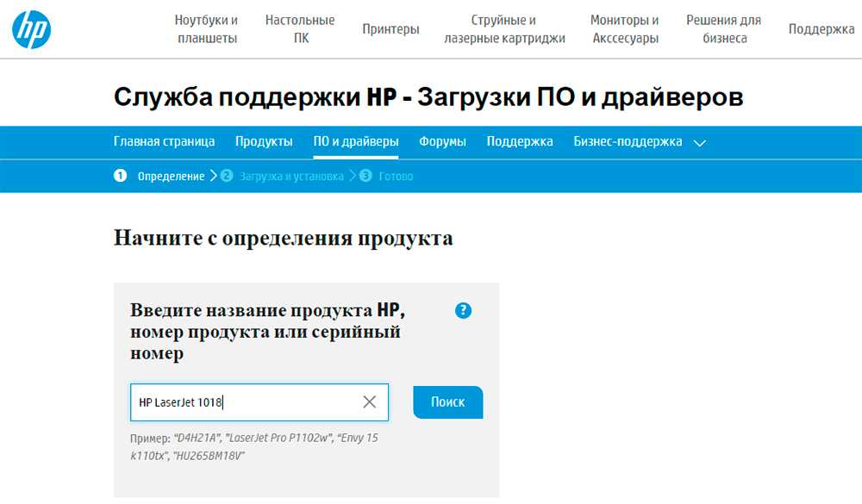
Task: Click step 3 circle icon for Готово
Action: tap(365, 176)
